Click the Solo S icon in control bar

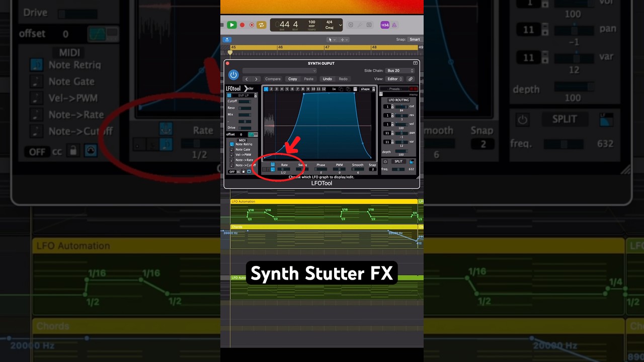[369, 25]
